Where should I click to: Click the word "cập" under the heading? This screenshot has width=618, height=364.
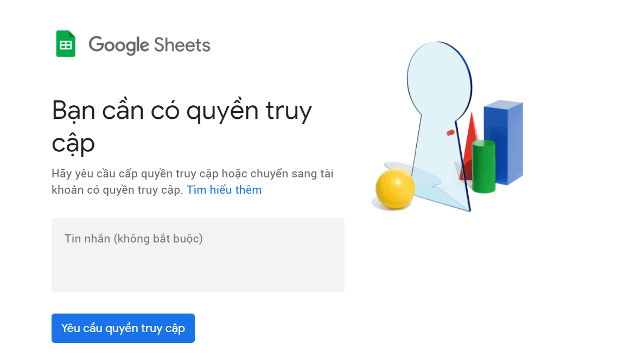click(73, 144)
